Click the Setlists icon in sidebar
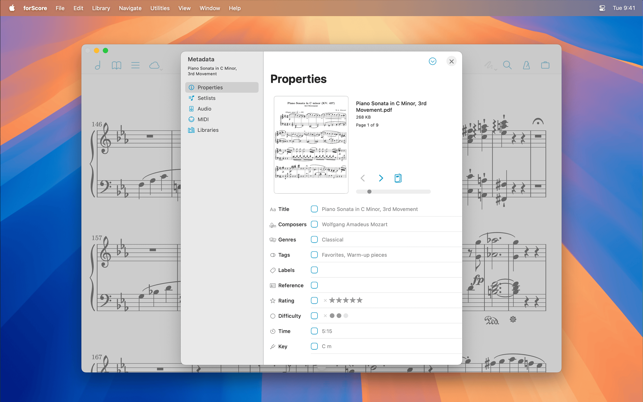This screenshot has width=643, height=402. 191,98
